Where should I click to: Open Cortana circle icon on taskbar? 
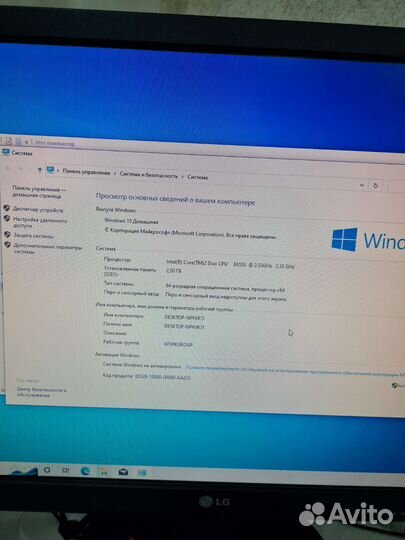point(47,470)
